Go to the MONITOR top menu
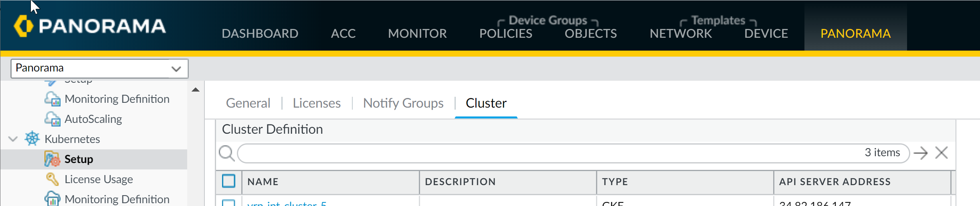This screenshot has height=206, width=980. point(417,33)
